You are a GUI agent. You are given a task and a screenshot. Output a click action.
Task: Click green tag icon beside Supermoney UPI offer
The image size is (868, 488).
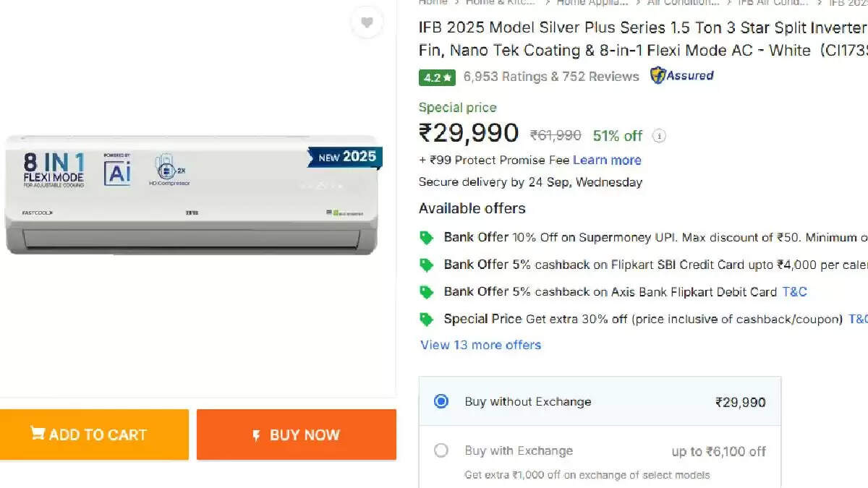pyautogui.click(x=426, y=237)
